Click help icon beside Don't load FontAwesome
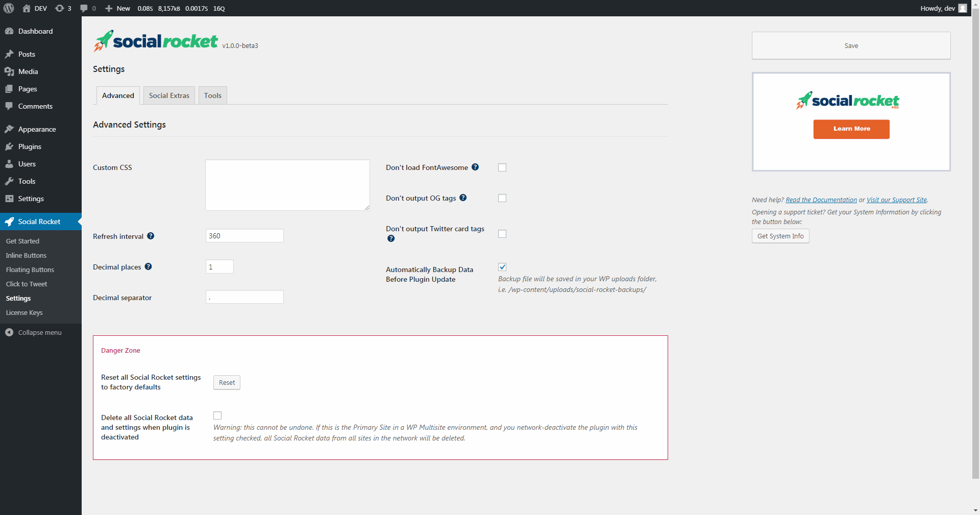Screen dimensions: 980x515 pos(475,167)
